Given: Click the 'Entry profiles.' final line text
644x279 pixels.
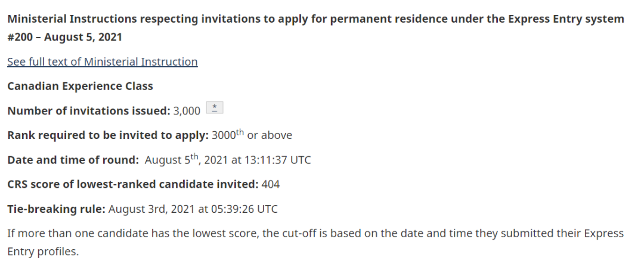Looking at the screenshot, I should click(x=42, y=252).
